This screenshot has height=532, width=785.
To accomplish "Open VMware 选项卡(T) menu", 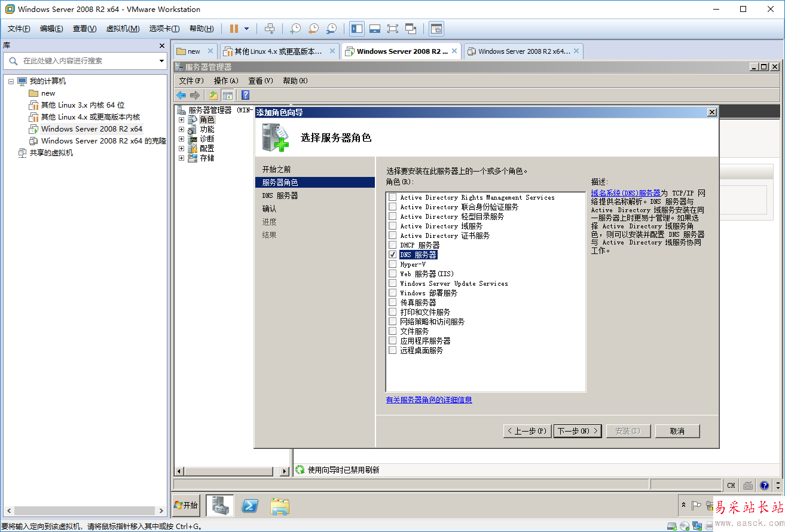I will pos(164,29).
